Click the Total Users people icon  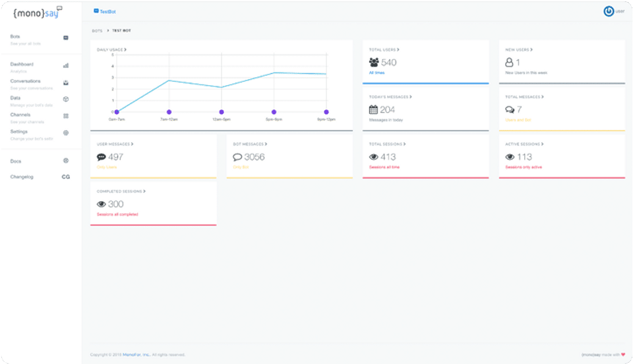pyautogui.click(x=374, y=63)
